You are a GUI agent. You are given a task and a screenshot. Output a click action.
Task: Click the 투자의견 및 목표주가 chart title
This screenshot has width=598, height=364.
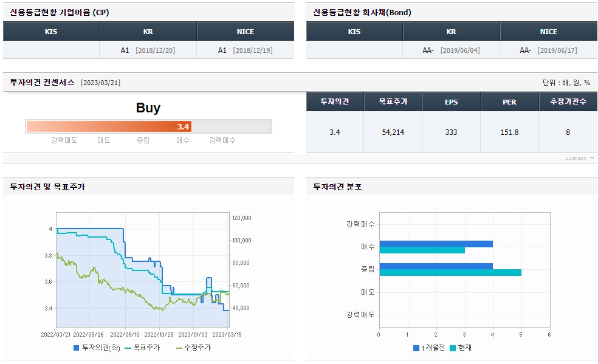(47, 187)
